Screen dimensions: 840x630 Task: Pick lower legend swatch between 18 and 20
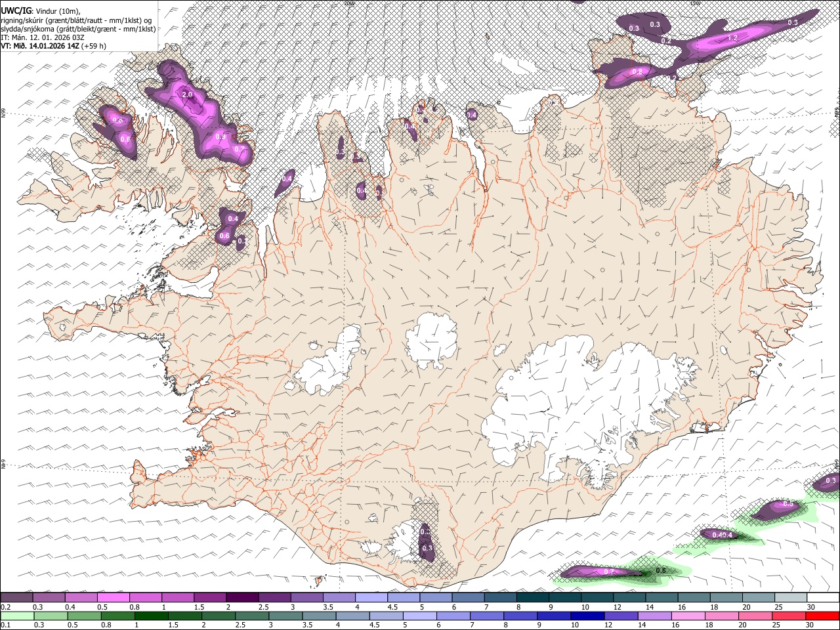click(x=722, y=616)
